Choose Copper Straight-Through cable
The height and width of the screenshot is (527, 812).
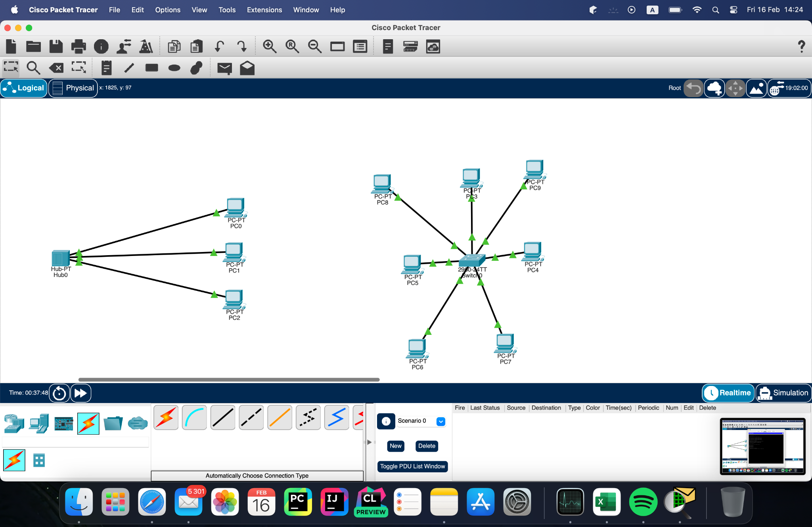point(223,418)
